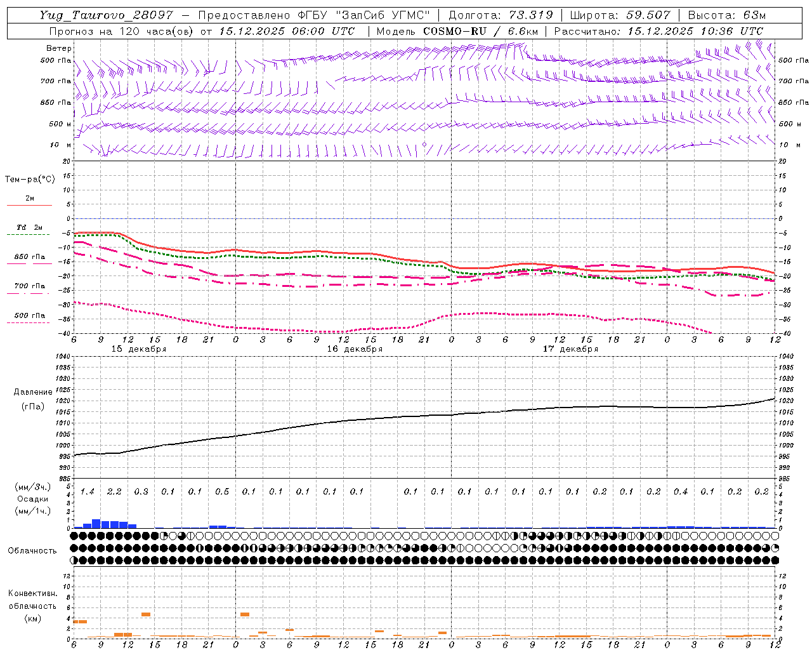
Task: Click the 'Осадки' precipitation label
Action: tap(32, 499)
